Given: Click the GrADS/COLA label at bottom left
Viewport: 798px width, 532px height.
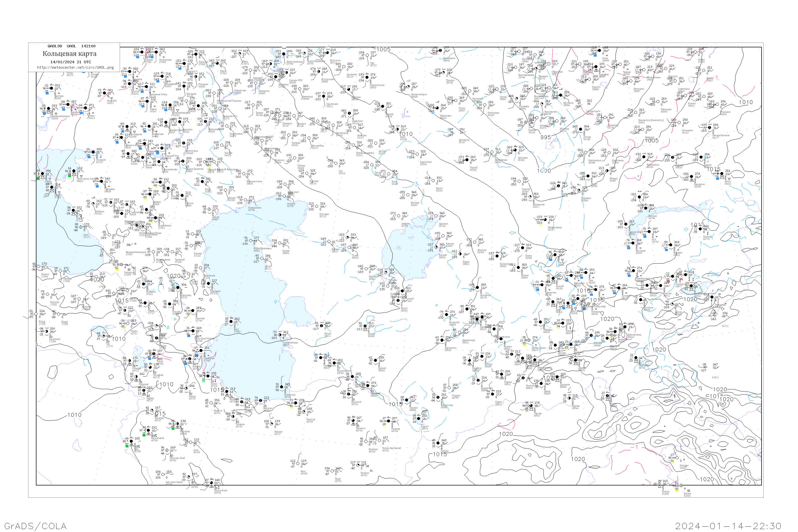Looking at the screenshot, I should click(x=36, y=526).
